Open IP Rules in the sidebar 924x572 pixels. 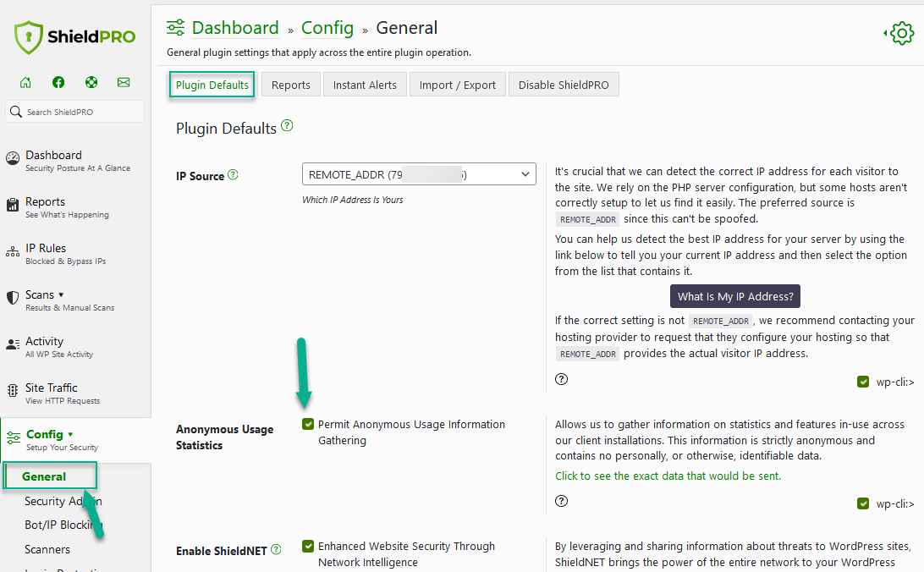pos(46,249)
